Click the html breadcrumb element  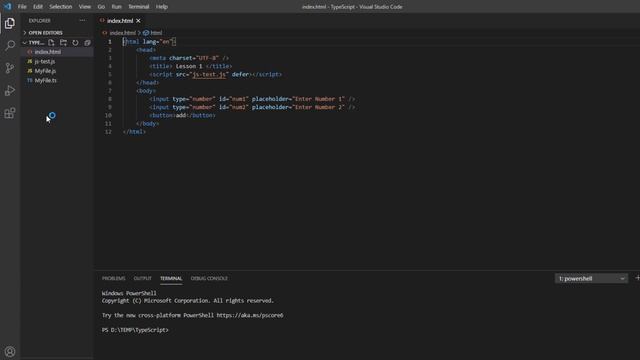coord(156,33)
